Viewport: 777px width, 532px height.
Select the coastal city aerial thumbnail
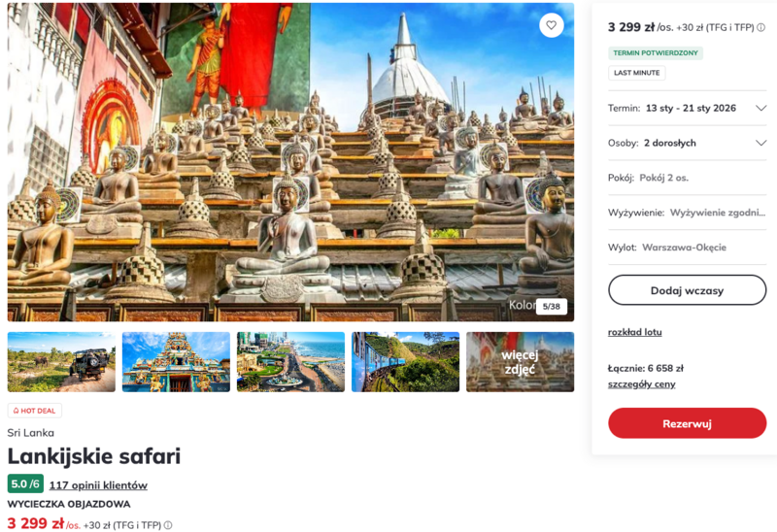point(290,362)
